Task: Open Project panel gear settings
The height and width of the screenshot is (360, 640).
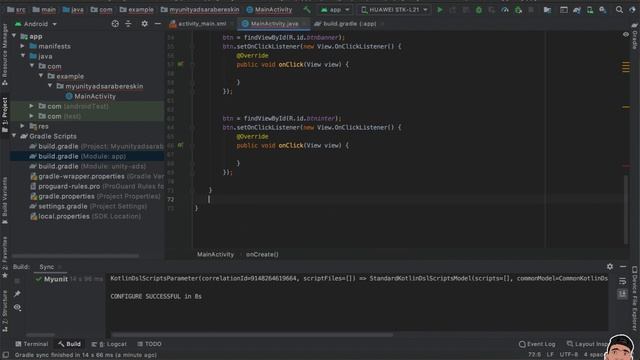Action: (144, 24)
